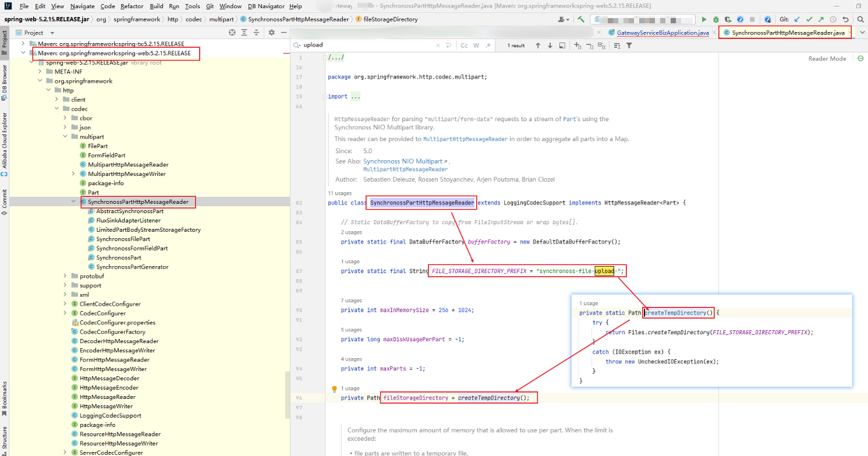Select CodecConfigurer.properties file
The image size is (868, 456).
(117, 323)
